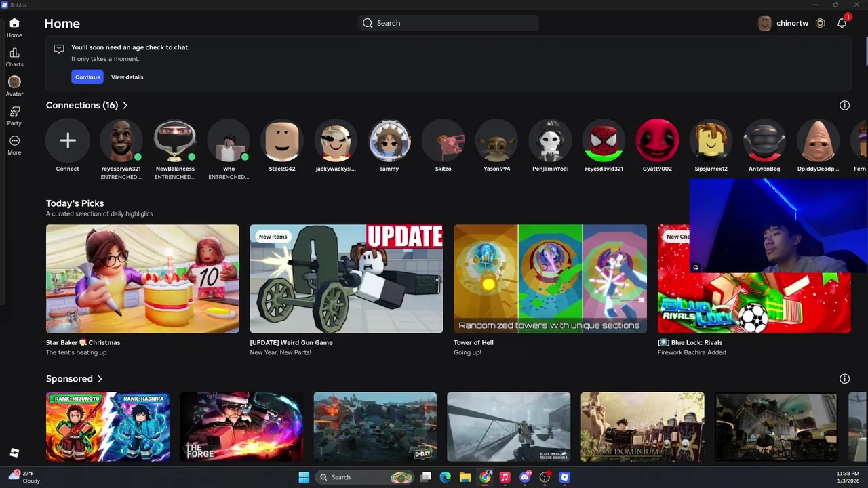Open the taskbar clock at 11:38 PM
Image resolution: width=868 pixels, height=488 pixels.
pos(848,477)
